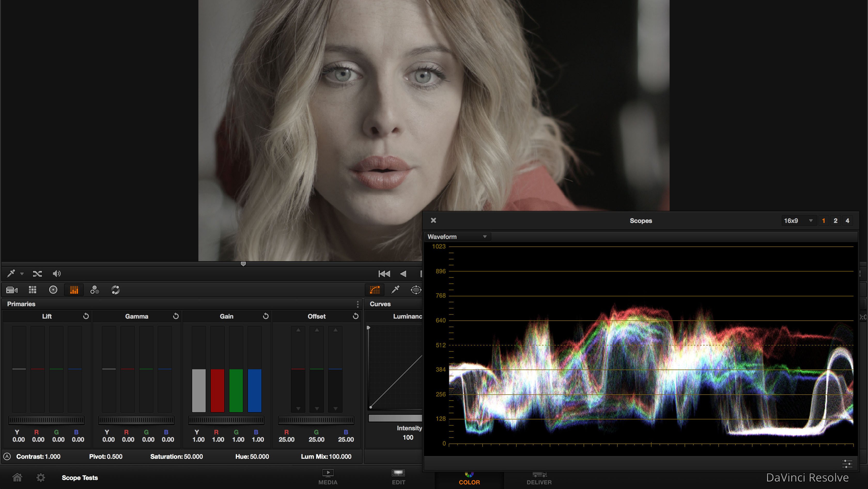
Task: Show one scope layout
Action: pyautogui.click(x=824, y=221)
